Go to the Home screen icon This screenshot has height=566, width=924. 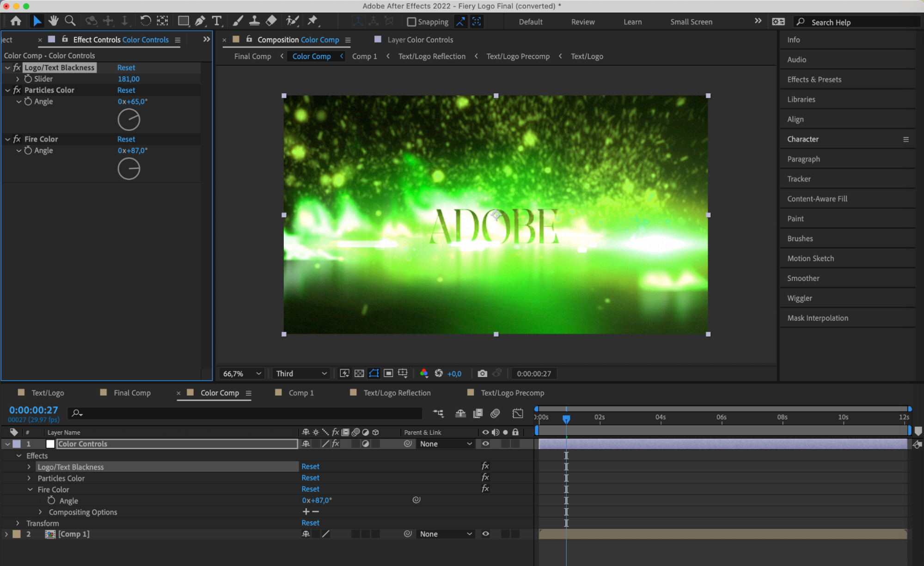point(16,21)
